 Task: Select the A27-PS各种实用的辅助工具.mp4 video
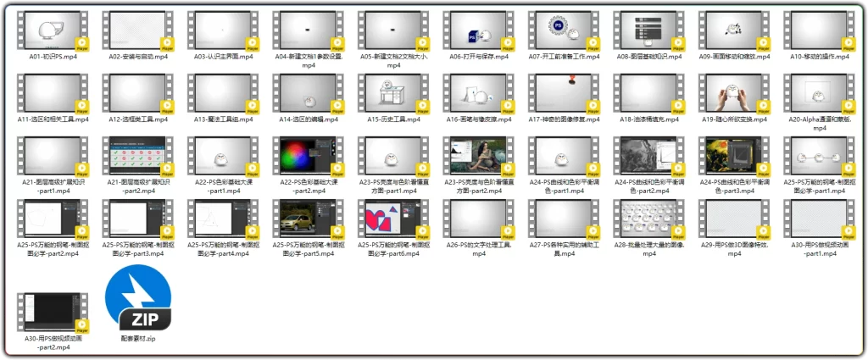point(564,219)
